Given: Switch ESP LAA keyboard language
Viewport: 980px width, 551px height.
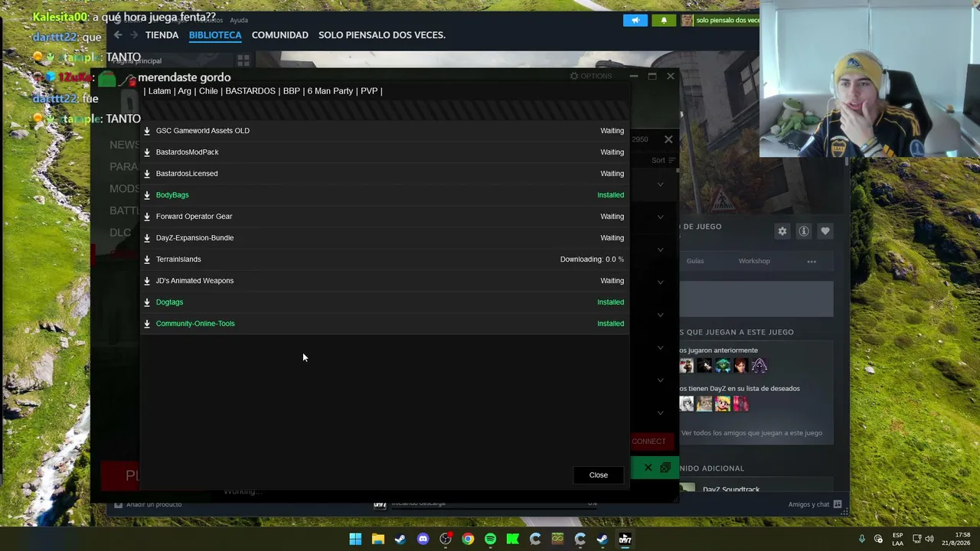Looking at the screenshot, I should pyautogui.click(x=897, y=540).
